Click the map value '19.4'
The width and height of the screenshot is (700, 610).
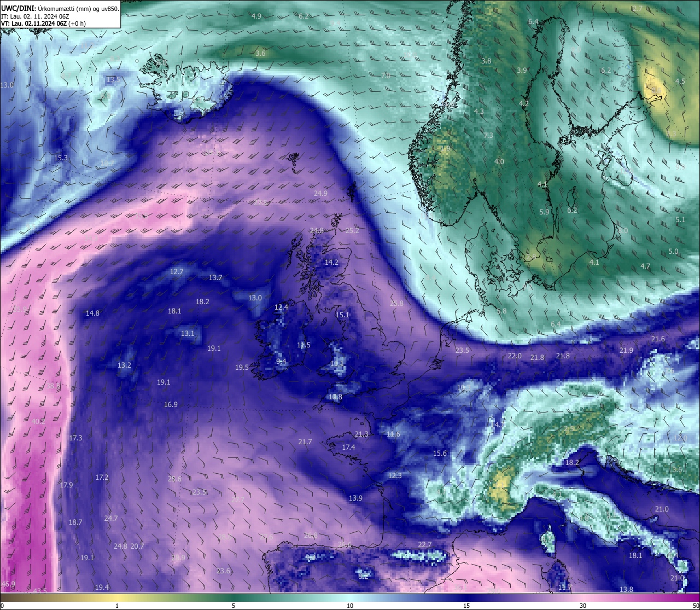click(x=102, y=588)
